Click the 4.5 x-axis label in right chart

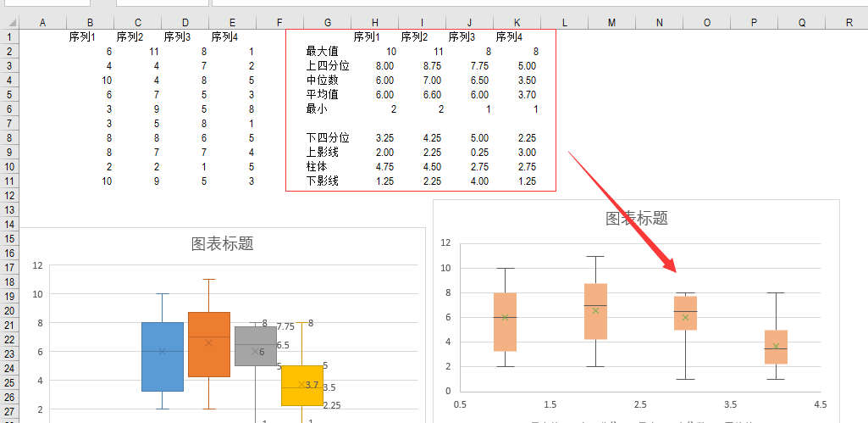coord(821,404)
